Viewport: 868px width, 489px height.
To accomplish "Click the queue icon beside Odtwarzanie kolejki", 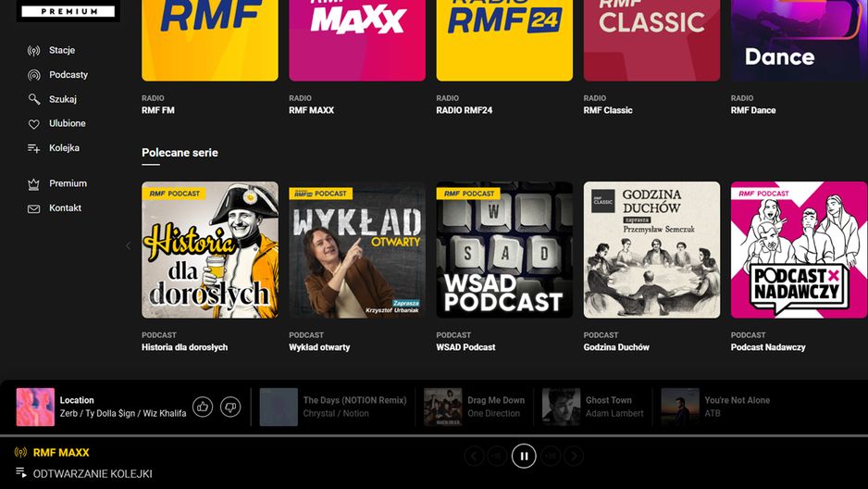I will coord(21,472).
